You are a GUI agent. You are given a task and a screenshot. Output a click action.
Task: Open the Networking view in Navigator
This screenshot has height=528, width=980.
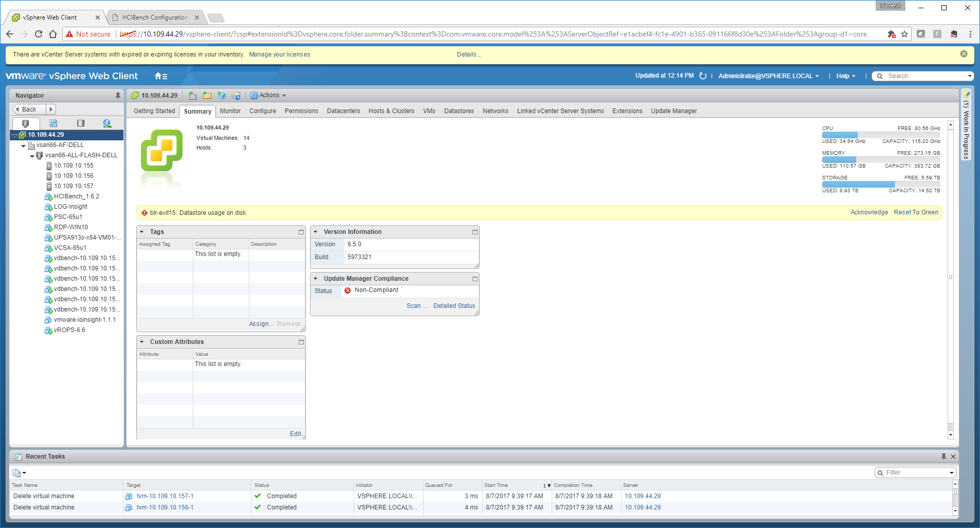107,123
